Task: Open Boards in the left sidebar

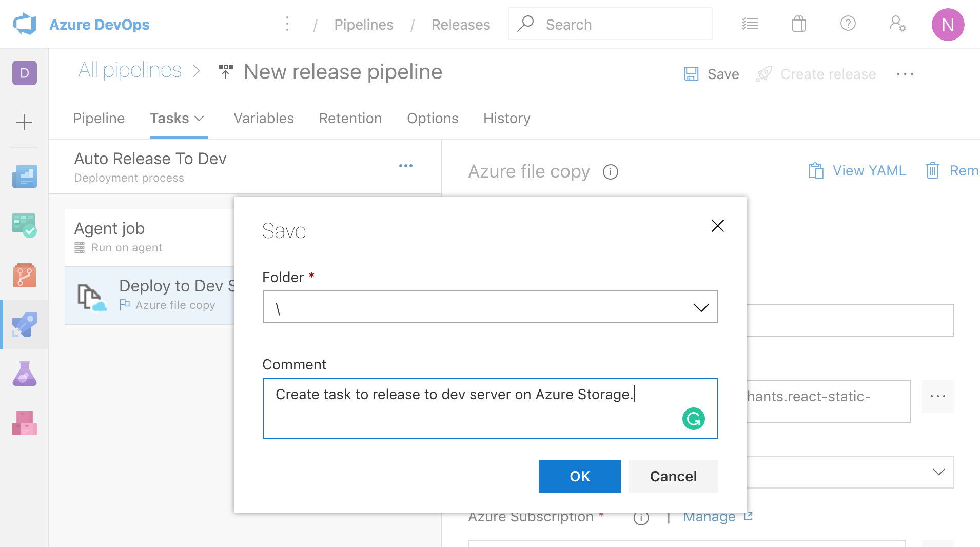Action: click(x=25, y=225)
